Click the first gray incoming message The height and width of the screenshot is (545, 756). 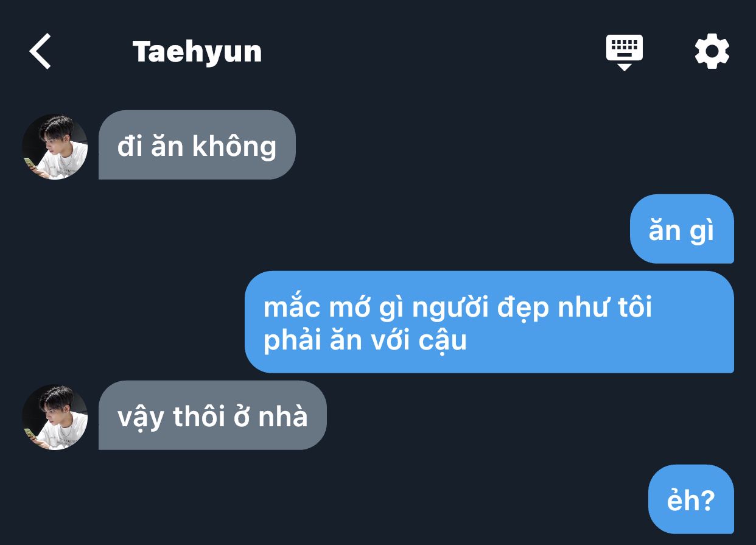click(197, 145)
